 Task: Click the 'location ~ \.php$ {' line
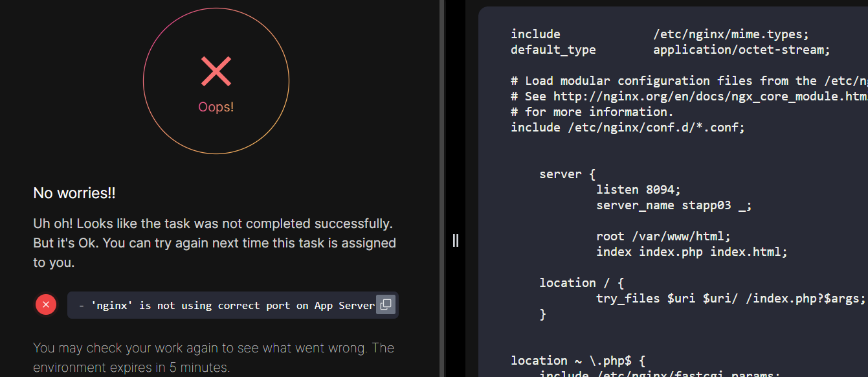coord(578,361)
